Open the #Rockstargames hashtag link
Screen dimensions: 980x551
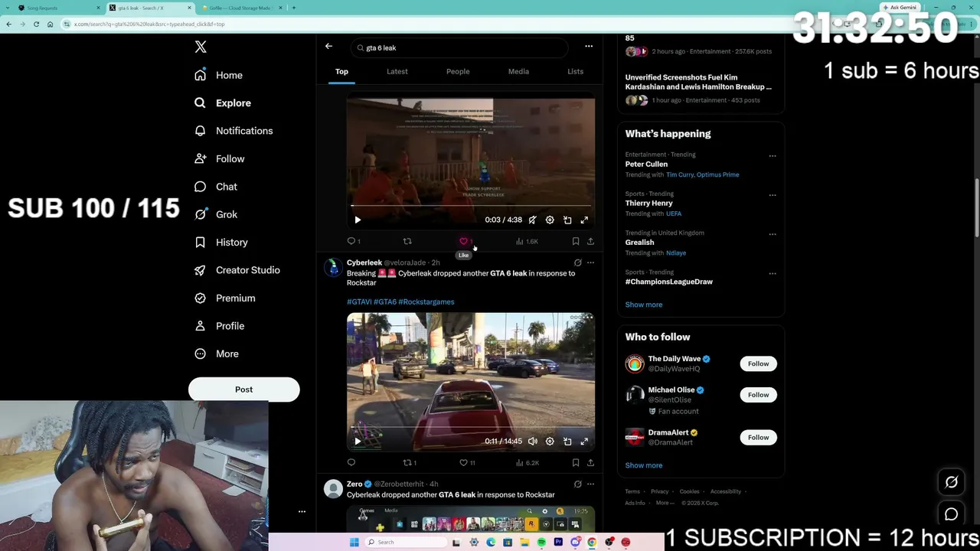pyautogui.click(x=426, y=302)
